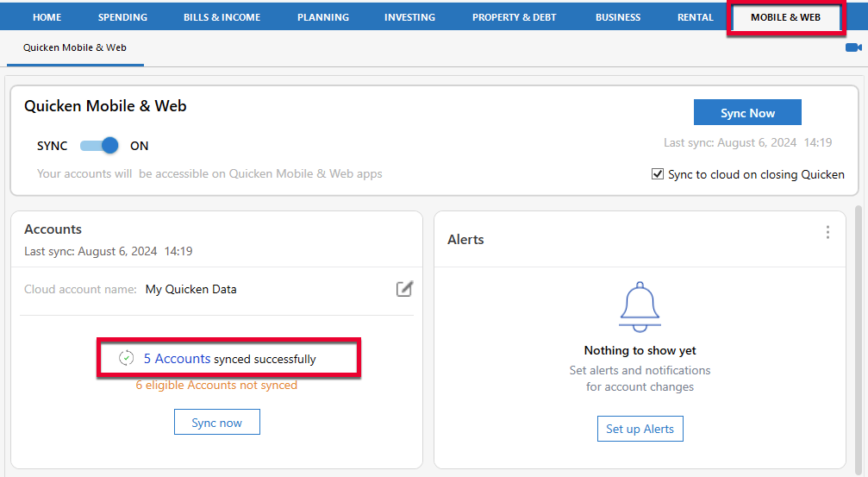
Task: Select the INVESTING tab
Action: click(409, 17)
